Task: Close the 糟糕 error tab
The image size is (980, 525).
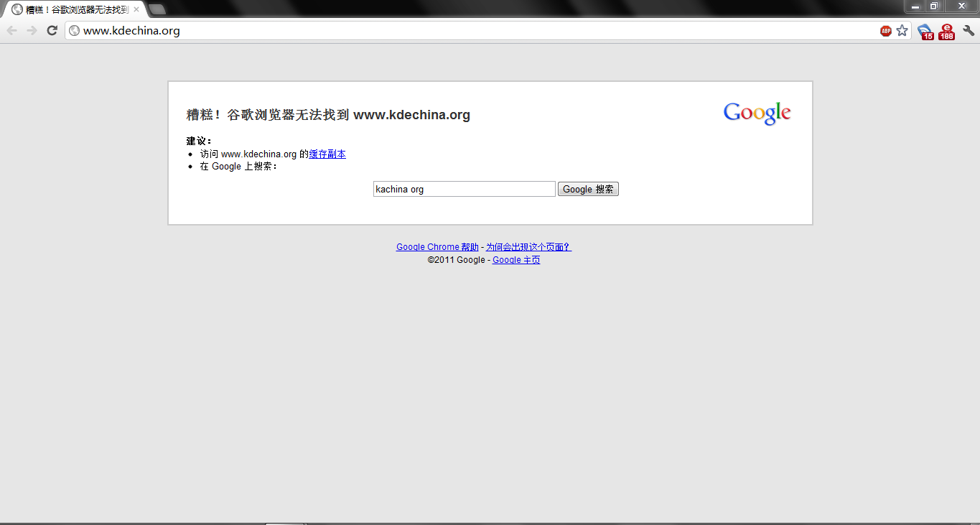Action: (x=136, y=9)
